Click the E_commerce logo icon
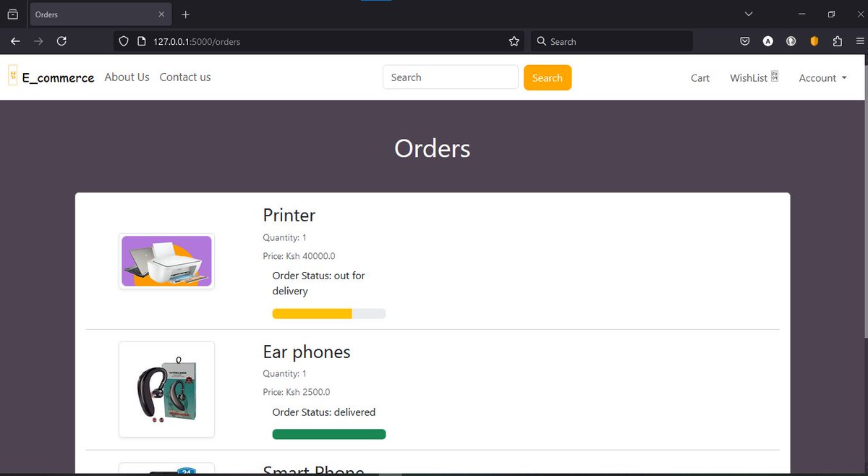Viewport: 868px width, 476px height. [x=13, y=75]
